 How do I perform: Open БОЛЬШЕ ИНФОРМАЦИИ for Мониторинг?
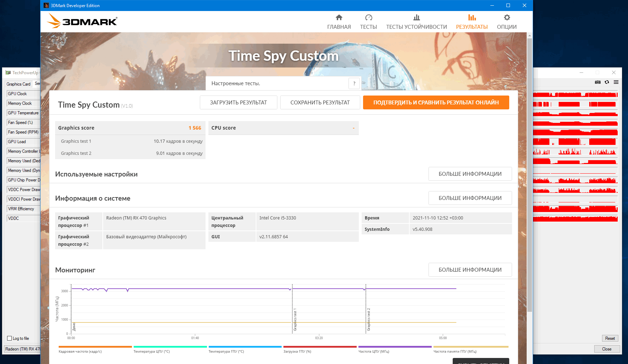point(470,270)
